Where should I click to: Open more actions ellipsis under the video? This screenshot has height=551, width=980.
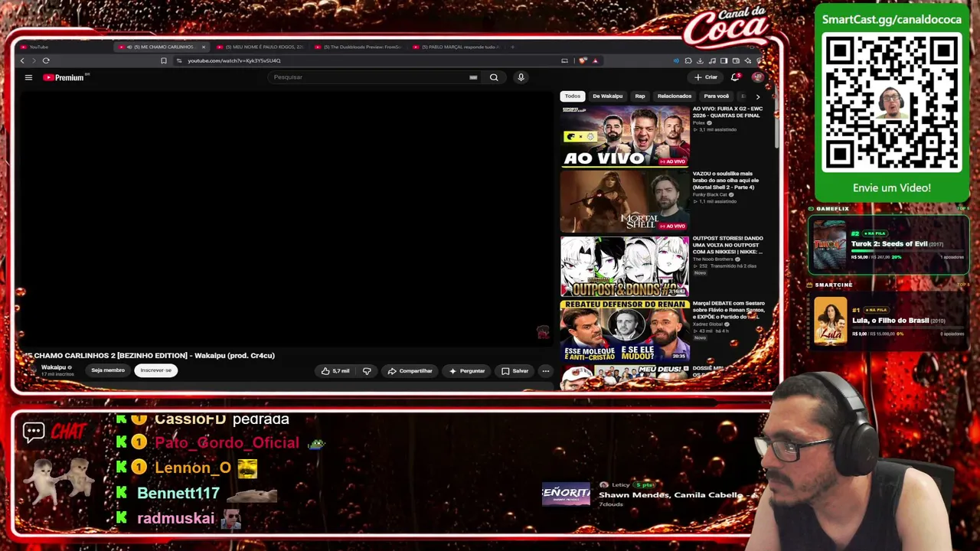(545, 371)
